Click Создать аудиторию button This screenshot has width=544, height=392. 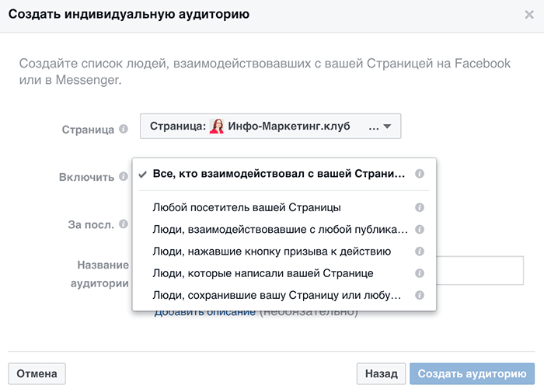point(472,373)
